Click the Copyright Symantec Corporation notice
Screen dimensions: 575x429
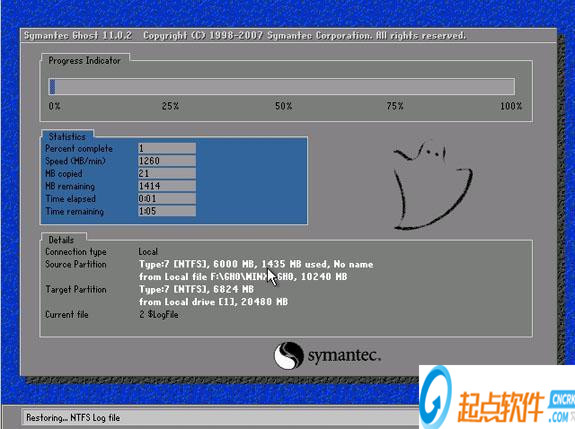point(304,36)
